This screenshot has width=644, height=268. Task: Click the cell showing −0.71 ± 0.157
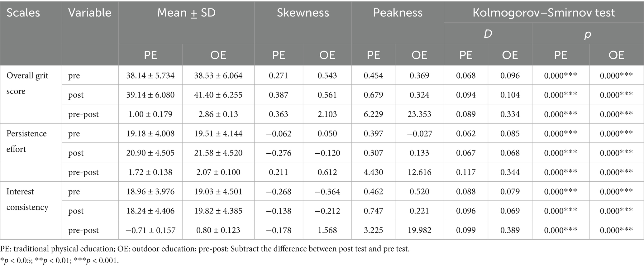click(150, 230)
